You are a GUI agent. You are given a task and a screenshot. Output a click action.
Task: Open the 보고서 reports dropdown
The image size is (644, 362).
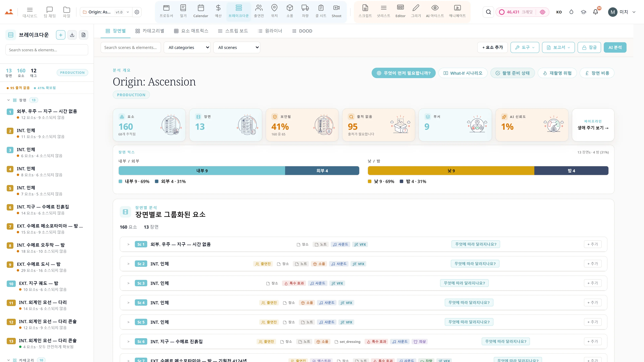coord(558,47)
